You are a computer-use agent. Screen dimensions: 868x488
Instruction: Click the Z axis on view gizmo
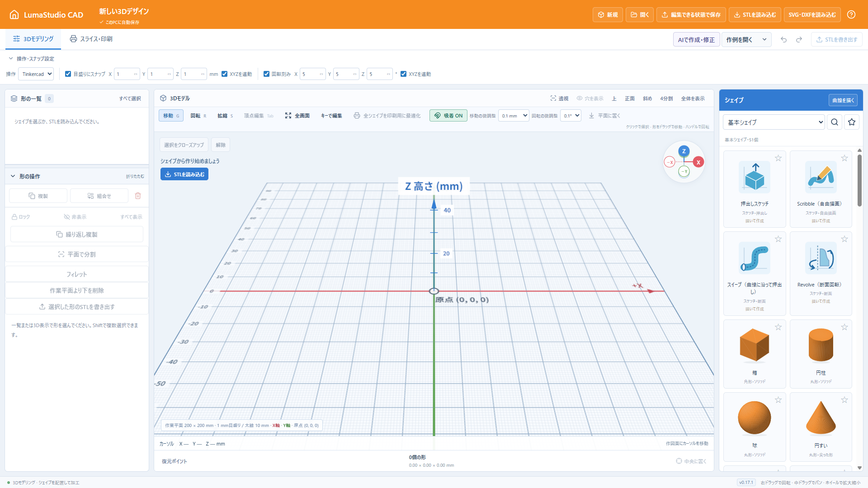[x=684, y=151]
